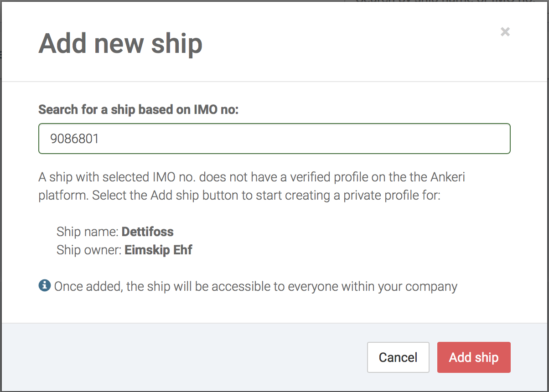Screen dimensions: 549x392
Task: Click the ship owner value Eimskip Ehf
Action: click(158, 250)
